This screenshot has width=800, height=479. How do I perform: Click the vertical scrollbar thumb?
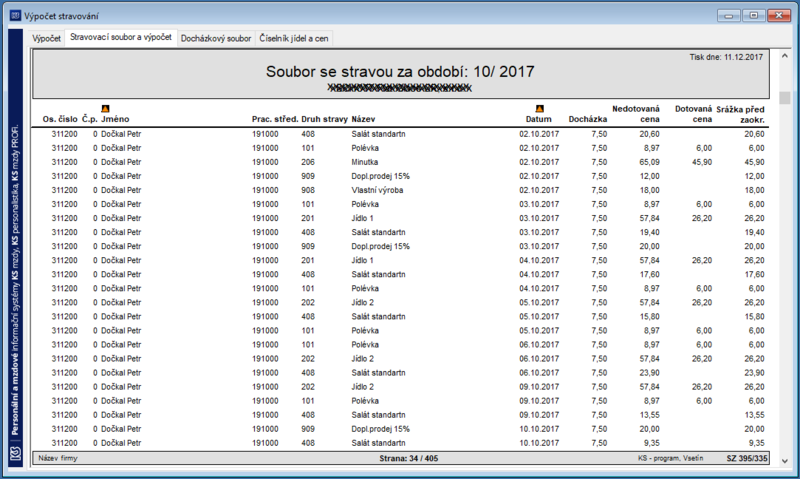tap(785, 97)
